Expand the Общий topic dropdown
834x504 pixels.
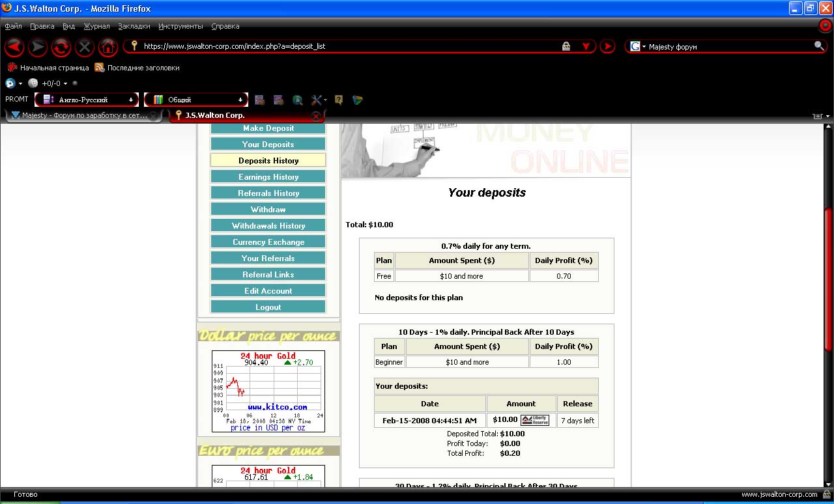196,100
